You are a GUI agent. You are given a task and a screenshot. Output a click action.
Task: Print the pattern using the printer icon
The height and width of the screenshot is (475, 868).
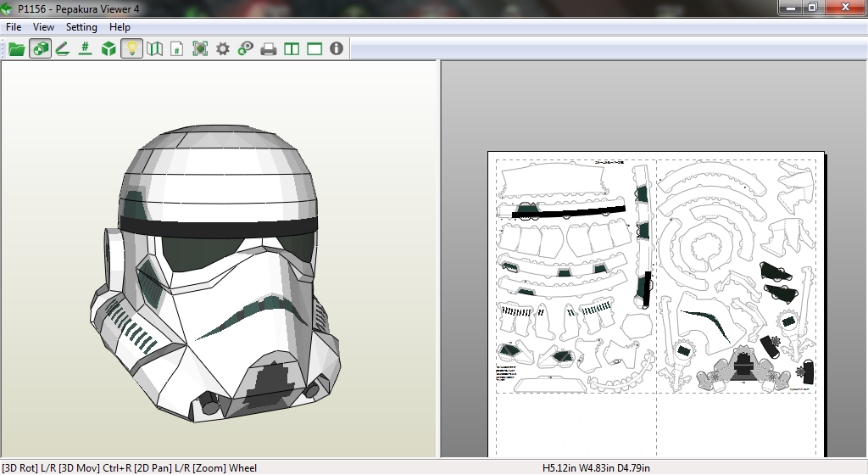269,48
